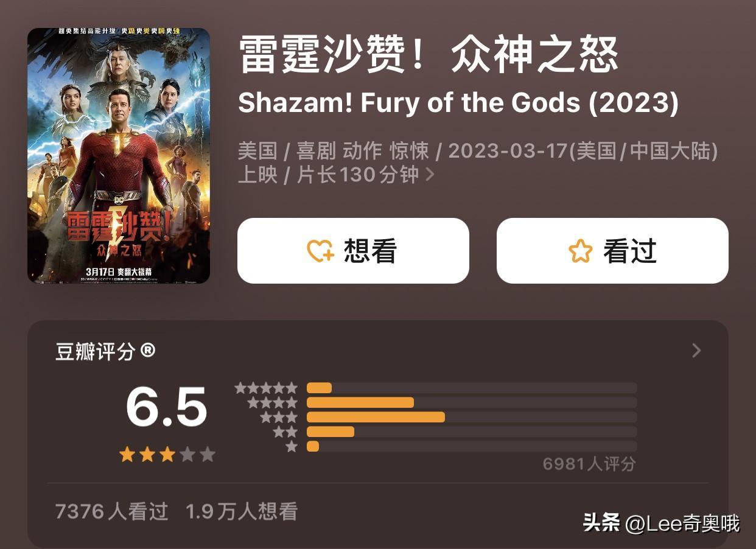Mark movie as 看过
This screenshot has width=756, height=549.
point(612,251)
